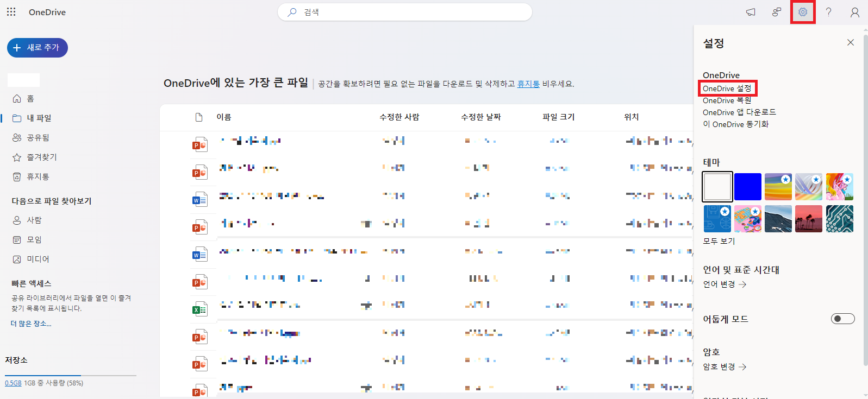Toggle the 어둡게 모드 switch
This screenshot has height=399, width=868.
[842, 319]
